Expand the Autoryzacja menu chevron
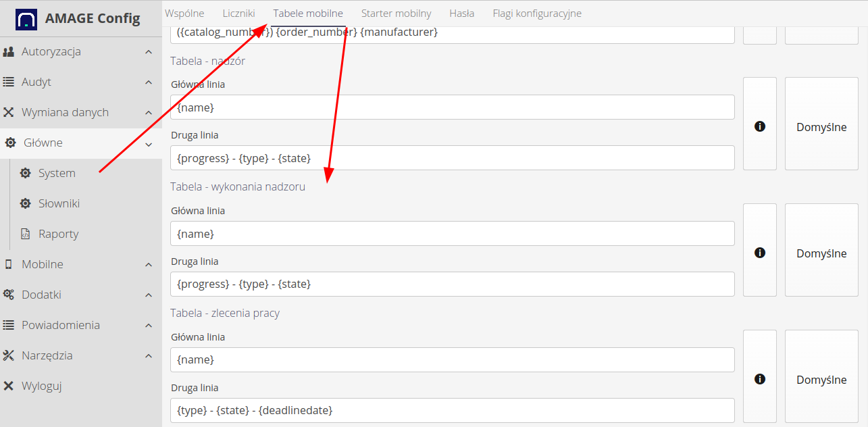 (x=149, y=52)
